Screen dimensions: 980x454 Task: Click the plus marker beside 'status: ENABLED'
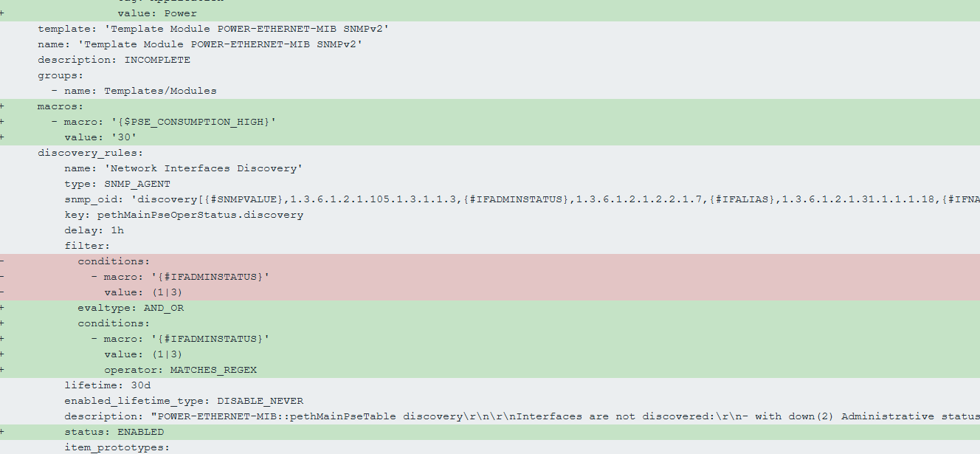(x=3, y=432)
